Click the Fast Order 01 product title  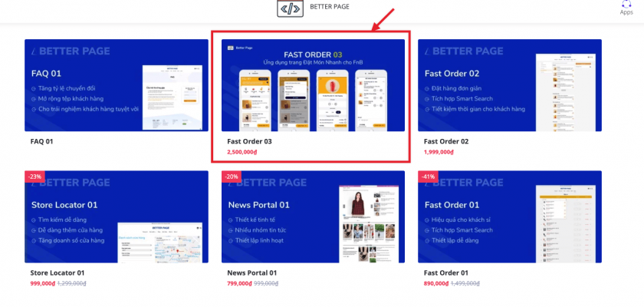click(446, 273)
